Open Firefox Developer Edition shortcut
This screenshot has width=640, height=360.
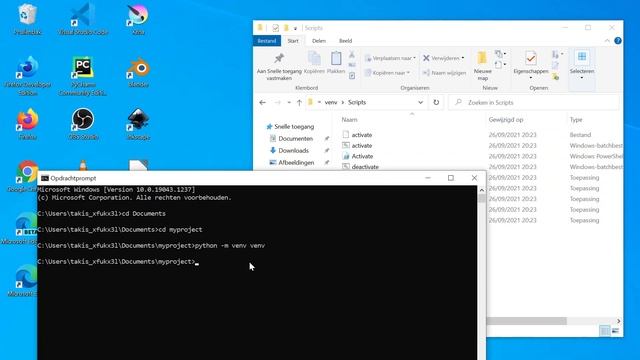pos(27,76)
